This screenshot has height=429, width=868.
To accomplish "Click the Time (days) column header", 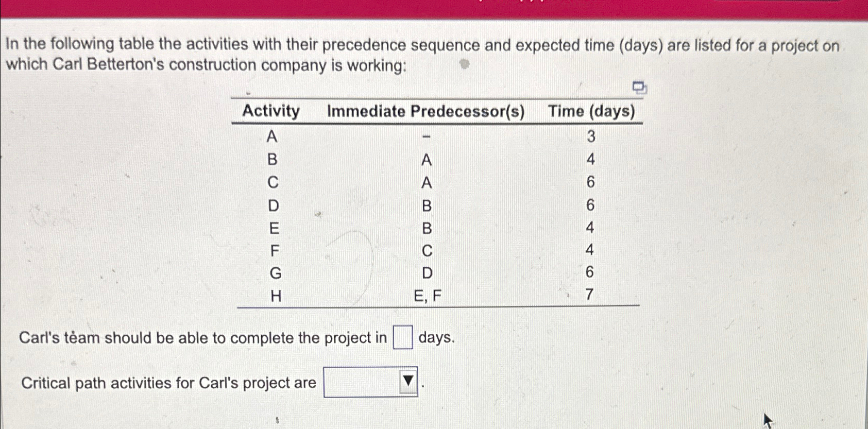I will (x=591, y=111).
